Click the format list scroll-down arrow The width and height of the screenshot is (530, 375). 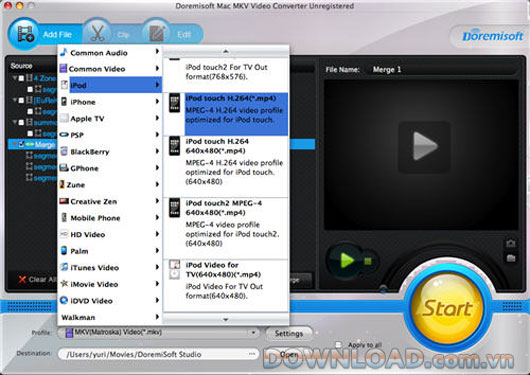(226, 319)
